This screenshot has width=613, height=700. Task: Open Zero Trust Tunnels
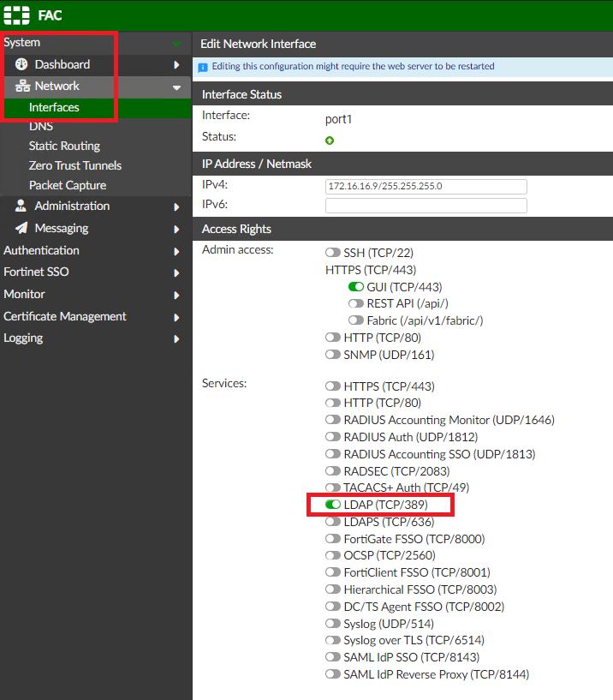(x=75, y=165)
